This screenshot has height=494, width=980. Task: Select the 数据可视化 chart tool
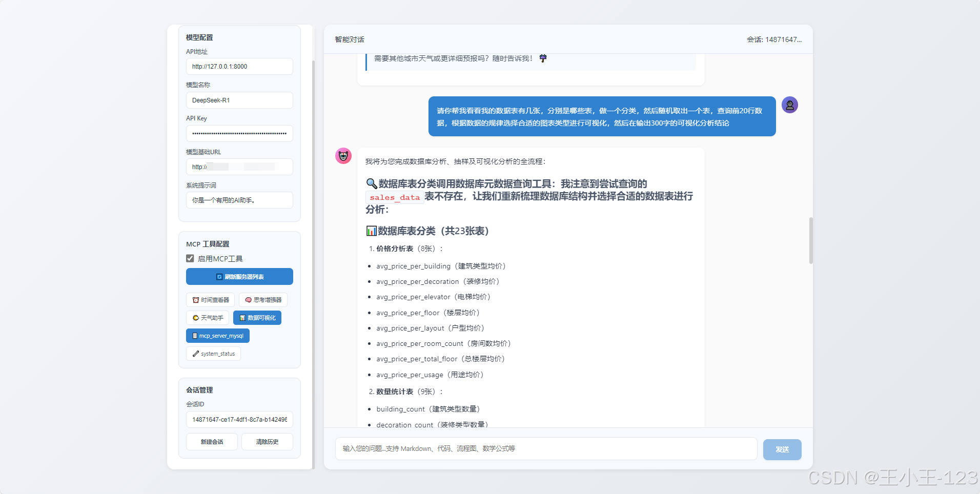(257, 318)
